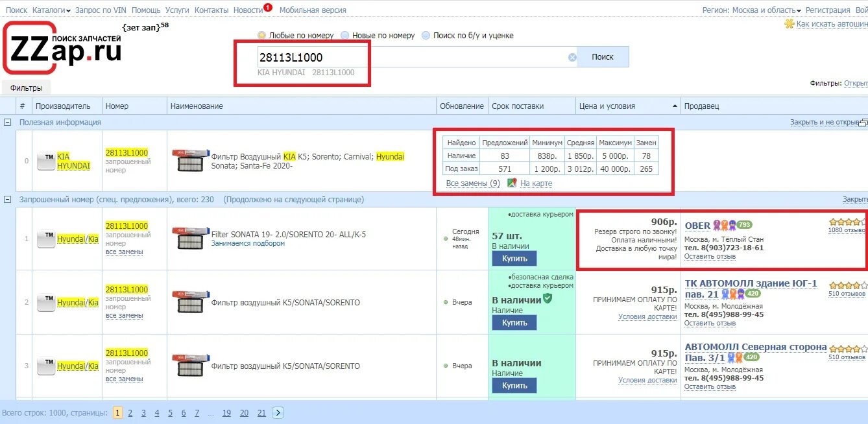Open the red news notification badge

click(269, 7)
